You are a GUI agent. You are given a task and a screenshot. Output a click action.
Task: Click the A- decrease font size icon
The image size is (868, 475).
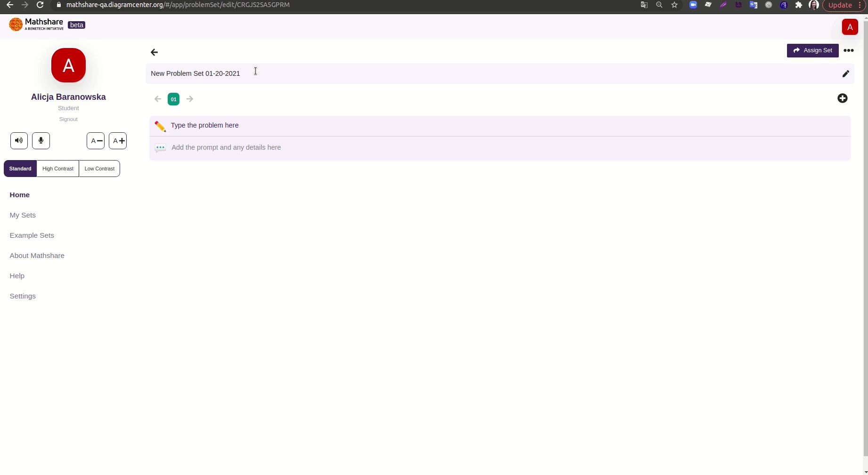96,141
